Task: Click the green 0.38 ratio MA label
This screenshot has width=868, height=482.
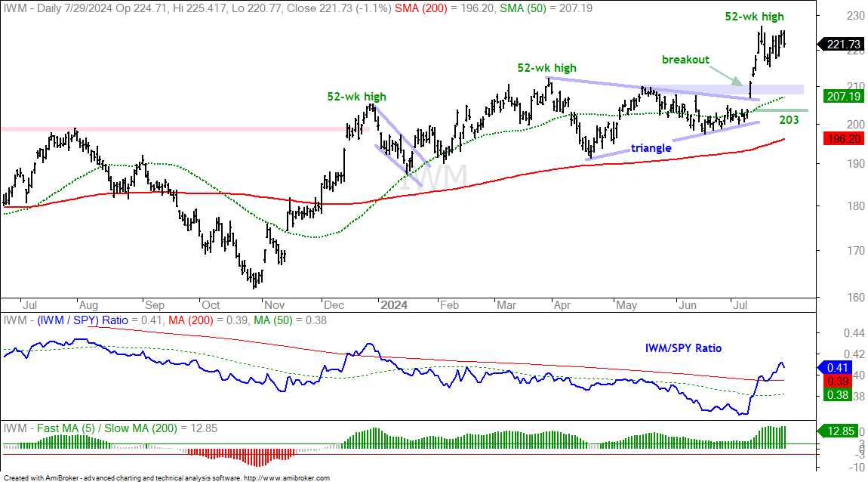Action: (838, 395)
